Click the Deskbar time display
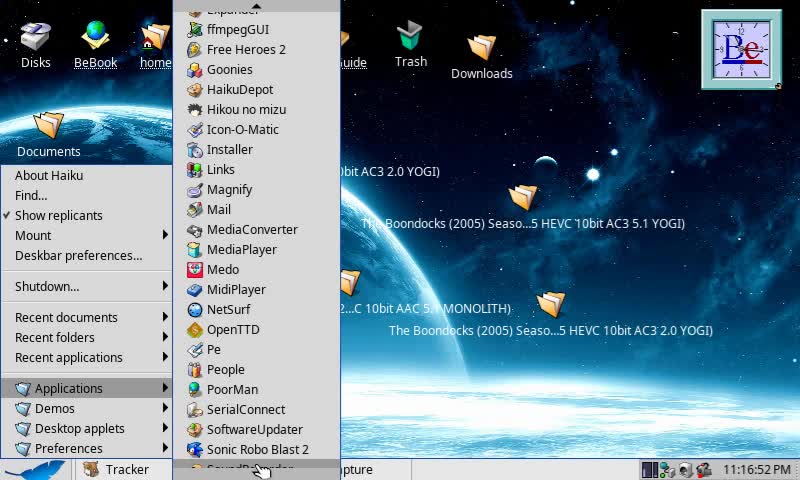Screen dimensions: 800x480 click(757, 469)
